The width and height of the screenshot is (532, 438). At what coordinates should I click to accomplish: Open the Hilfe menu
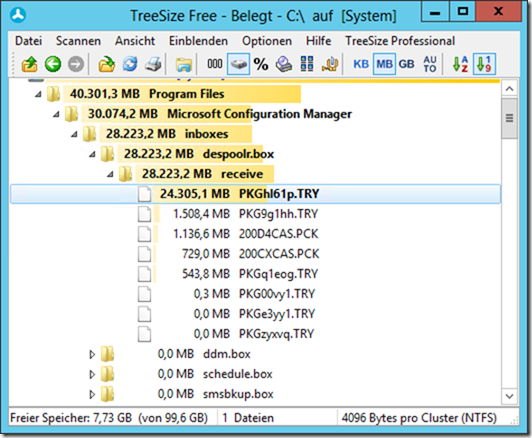coord(319,41)
